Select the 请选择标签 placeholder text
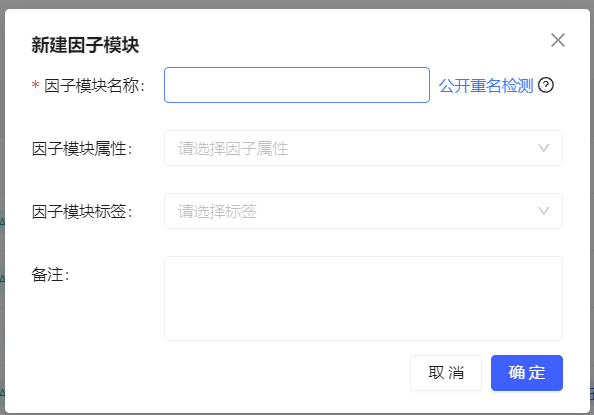This screenshot has width=594, height=415. 217,211
